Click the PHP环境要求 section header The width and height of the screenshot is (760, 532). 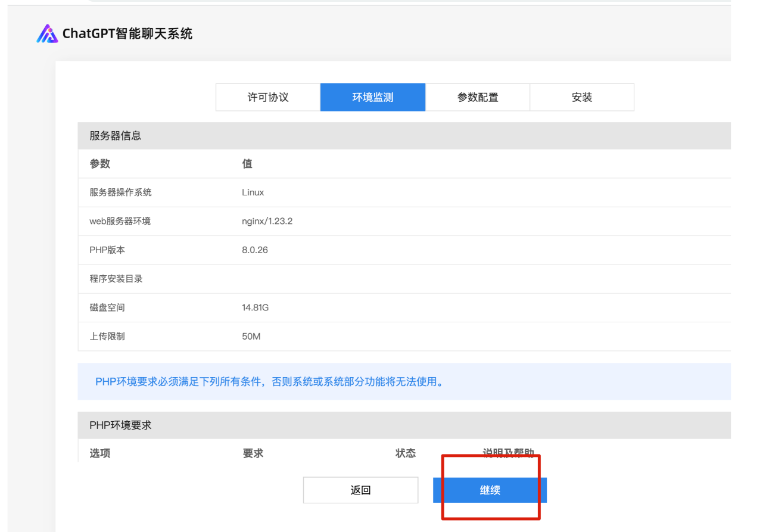point(121,425)
